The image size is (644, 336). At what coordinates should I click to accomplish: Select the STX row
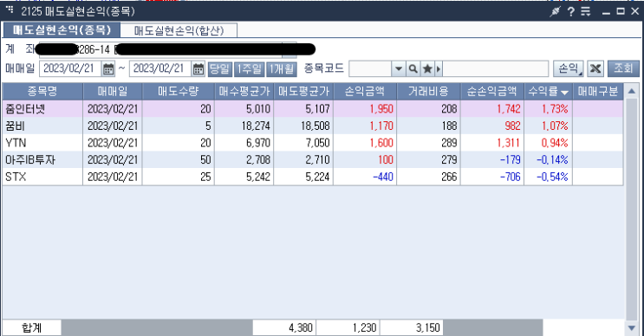313,177
